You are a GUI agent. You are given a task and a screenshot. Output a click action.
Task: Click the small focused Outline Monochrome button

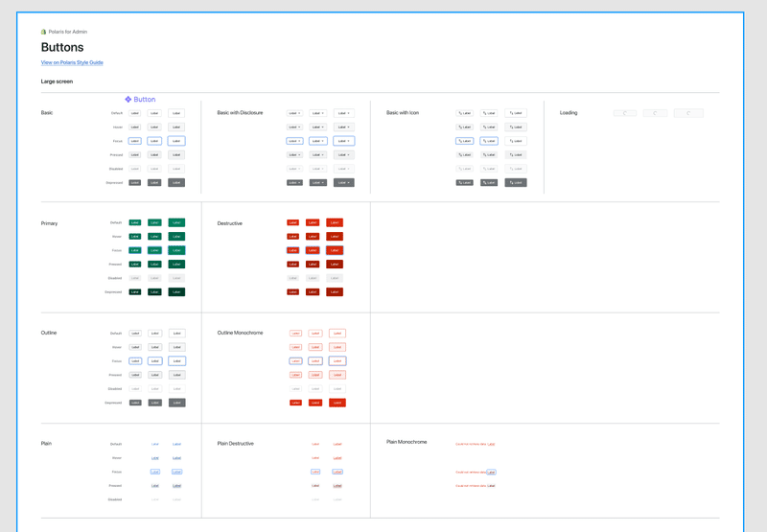(295, 360)
